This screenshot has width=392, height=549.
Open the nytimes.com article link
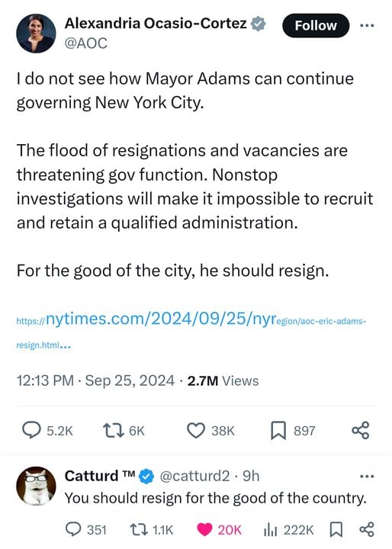[191, 330]
